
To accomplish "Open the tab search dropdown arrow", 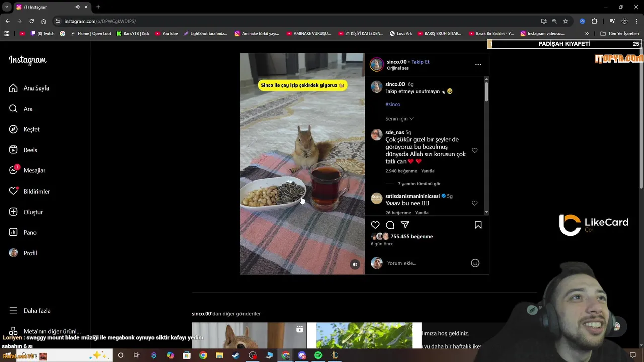I will tap(7, 7).
